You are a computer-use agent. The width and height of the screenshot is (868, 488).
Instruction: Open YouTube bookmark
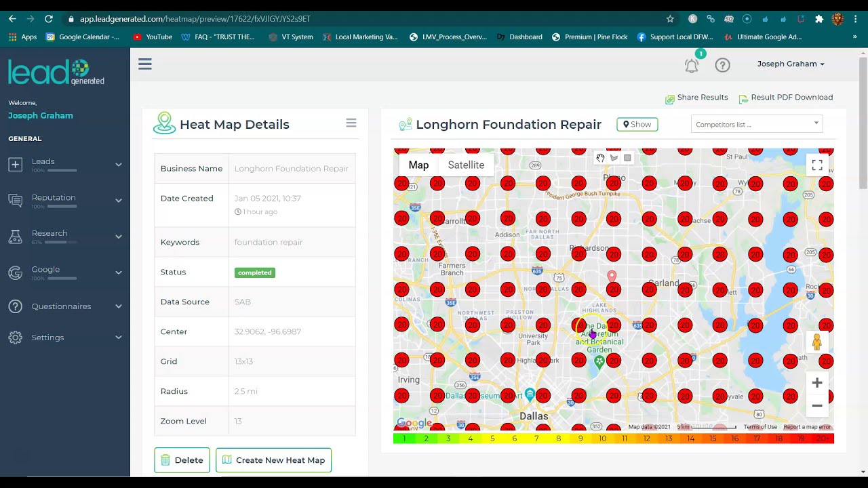point(153,37)
